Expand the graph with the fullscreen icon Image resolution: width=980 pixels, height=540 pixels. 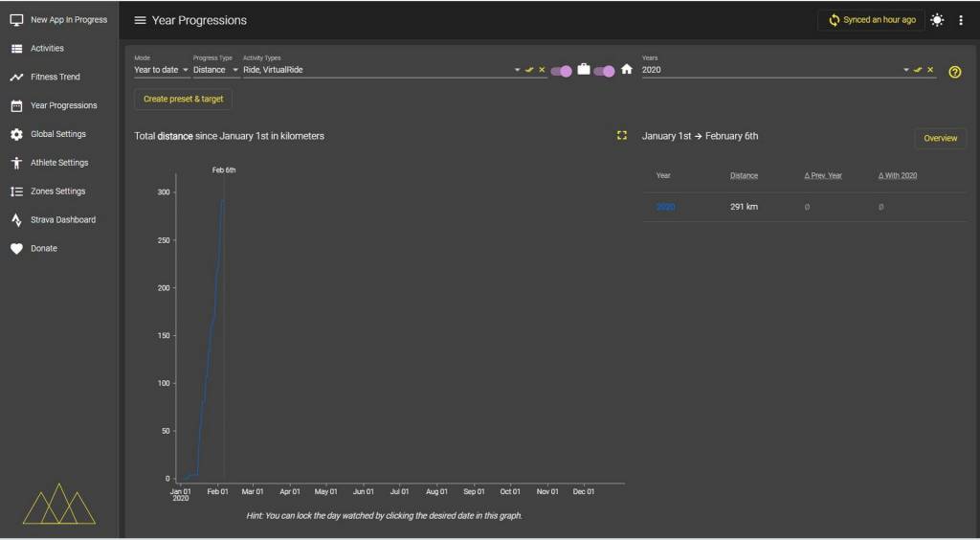pyautogui.click(x=622, y=136)
